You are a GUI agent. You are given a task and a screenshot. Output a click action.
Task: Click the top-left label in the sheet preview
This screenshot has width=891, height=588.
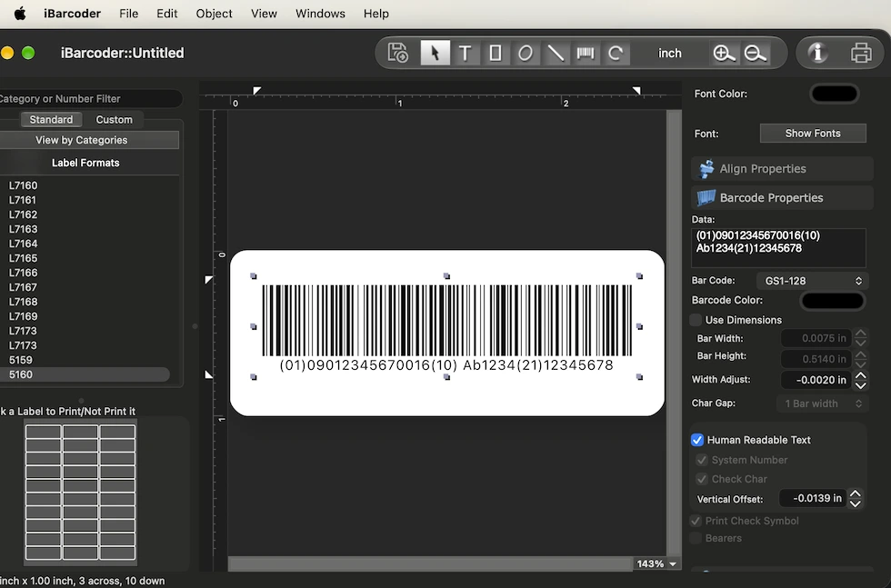[44, 432]
